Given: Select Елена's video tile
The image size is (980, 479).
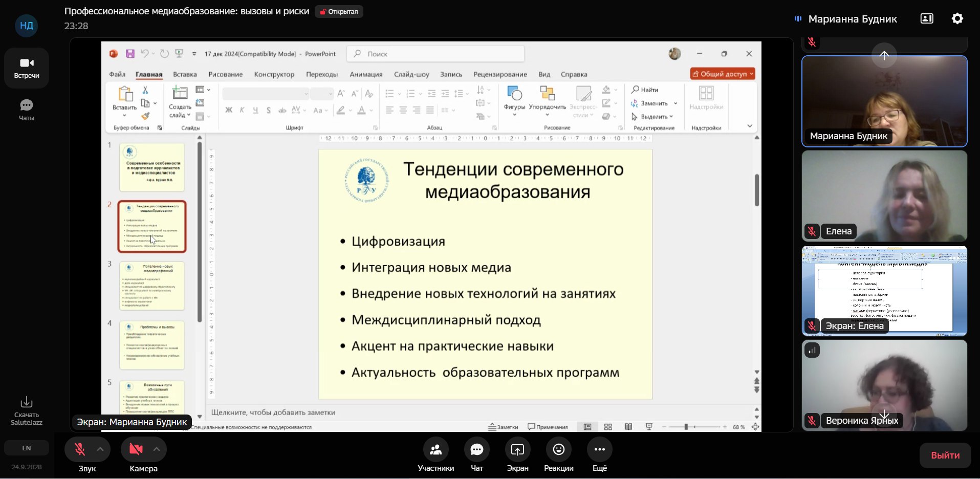Looking at the screenshot, I should pyautogui.click(x=884, y=196).
